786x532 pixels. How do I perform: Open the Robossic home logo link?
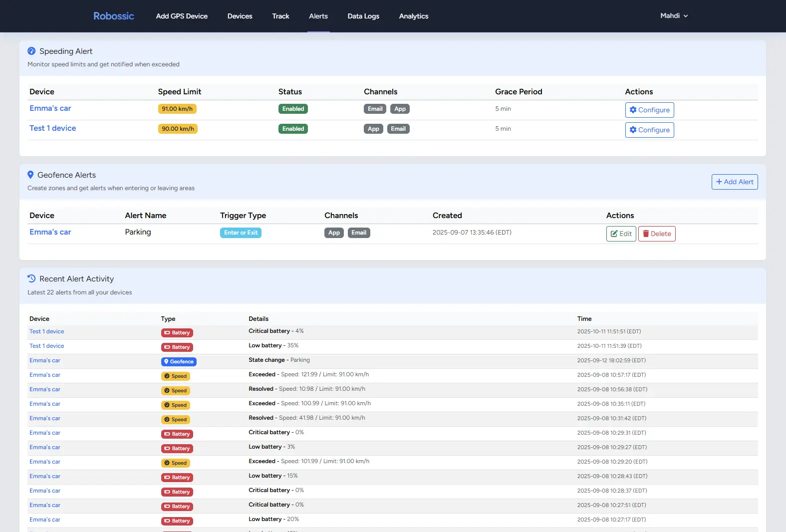point(114,16)
